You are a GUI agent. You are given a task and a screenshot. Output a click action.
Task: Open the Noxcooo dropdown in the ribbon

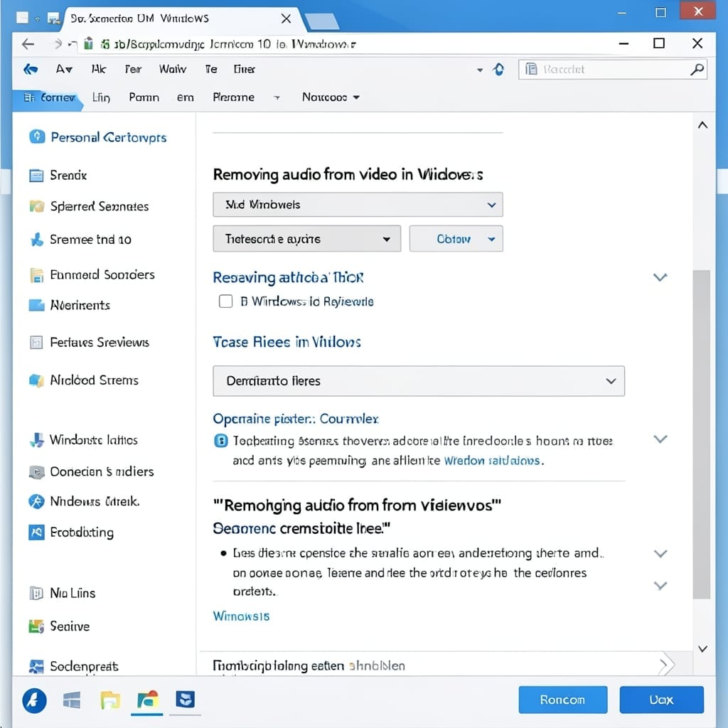331,97
